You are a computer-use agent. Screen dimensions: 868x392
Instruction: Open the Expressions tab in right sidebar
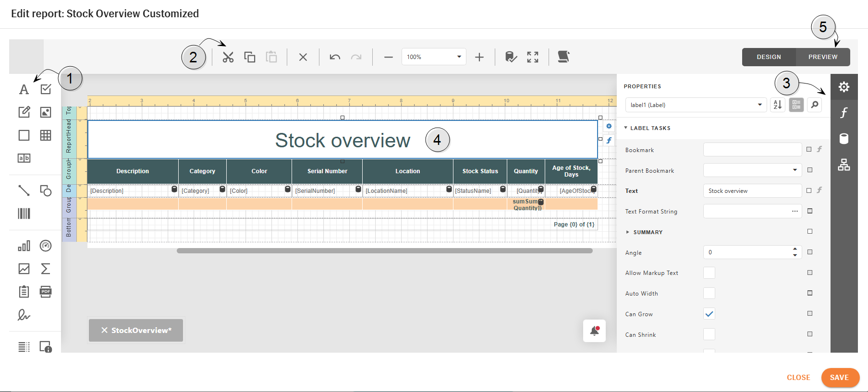click(844, 113)
